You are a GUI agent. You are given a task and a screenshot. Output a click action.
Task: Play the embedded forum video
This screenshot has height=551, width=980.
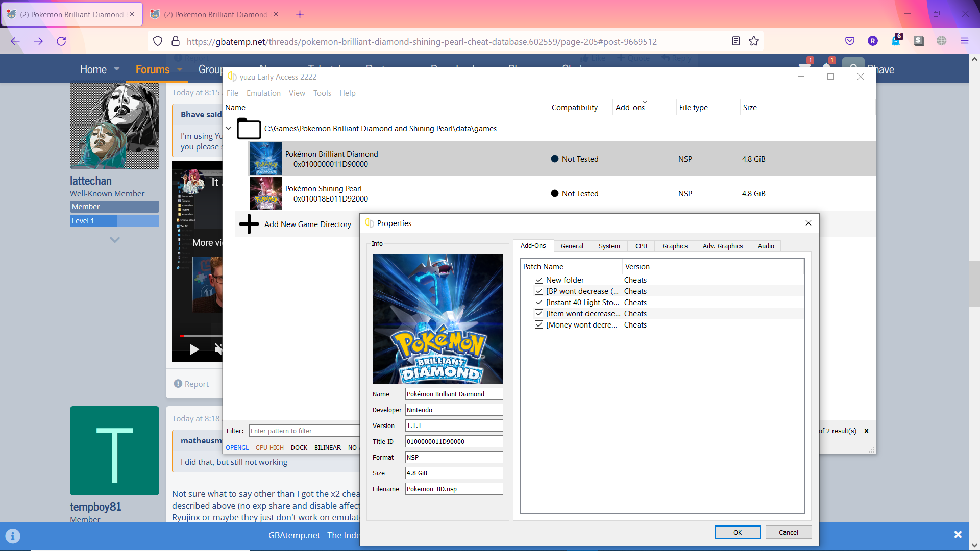click(x=194, y=349)
